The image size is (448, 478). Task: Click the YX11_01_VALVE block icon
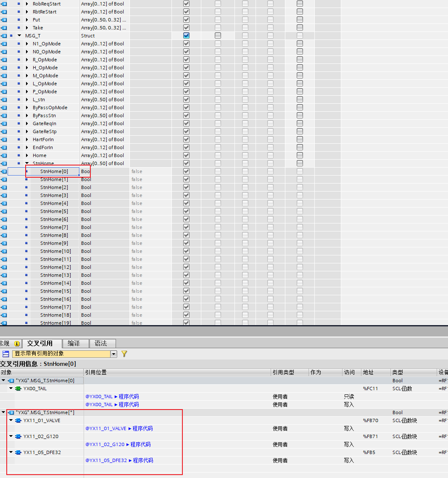click(18, 420)
